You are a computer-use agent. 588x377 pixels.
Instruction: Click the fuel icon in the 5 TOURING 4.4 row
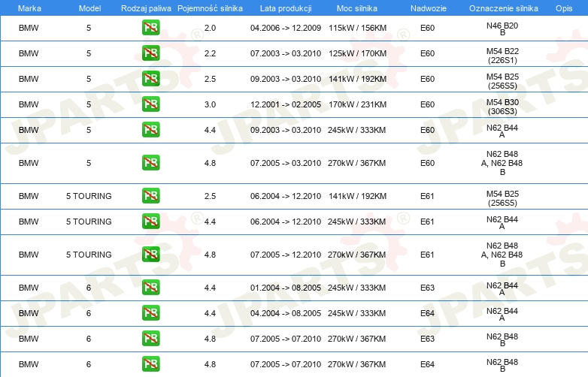[150, 222]
